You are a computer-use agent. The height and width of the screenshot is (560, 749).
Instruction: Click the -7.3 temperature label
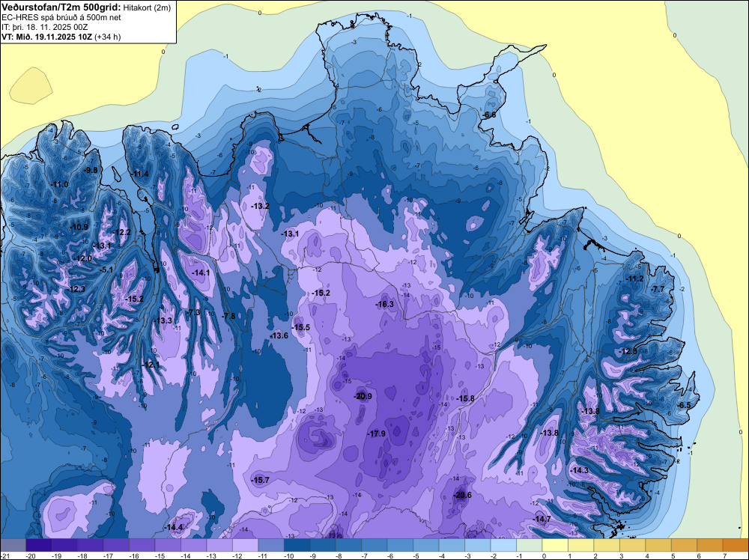coord(193,312)
